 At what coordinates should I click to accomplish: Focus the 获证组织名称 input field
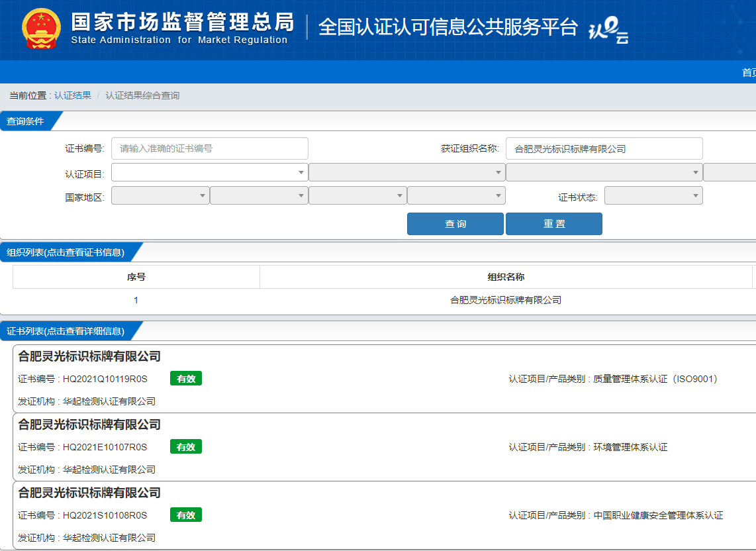click(x=604, y=148)
